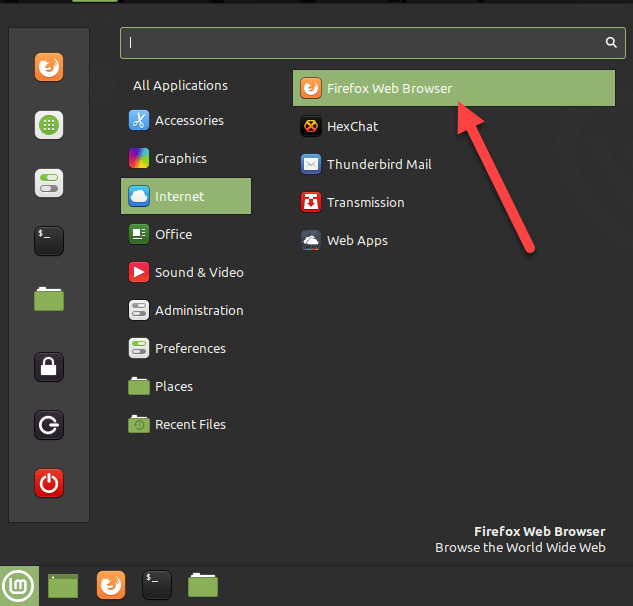
Task: Open the Graphics category
Action: coord(186,158)
